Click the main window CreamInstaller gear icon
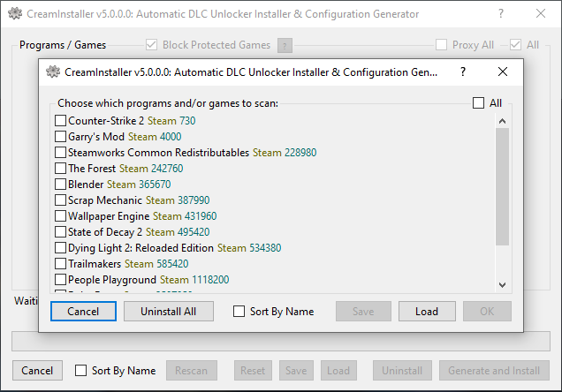This screenshot has height=392, width=562. [15, 13]
